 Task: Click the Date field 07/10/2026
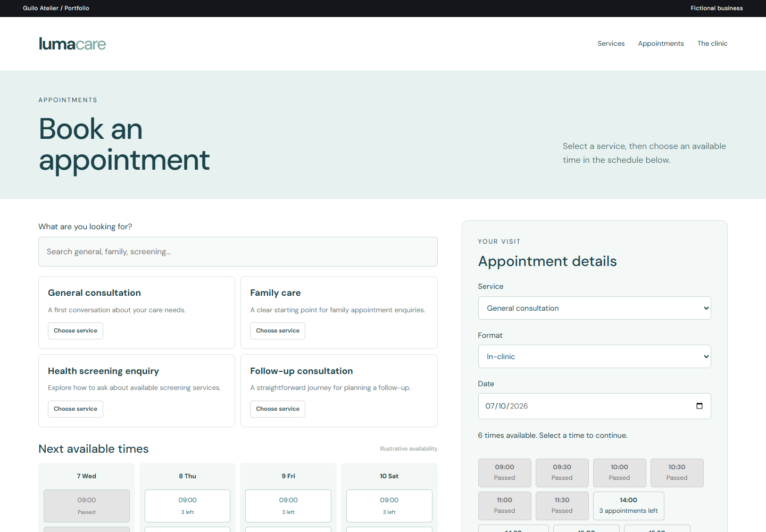pyautogui.click(x=594, y=406)
